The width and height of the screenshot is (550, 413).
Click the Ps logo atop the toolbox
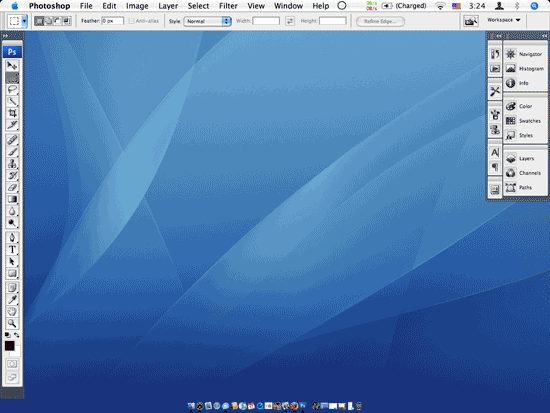pos(12,52)
